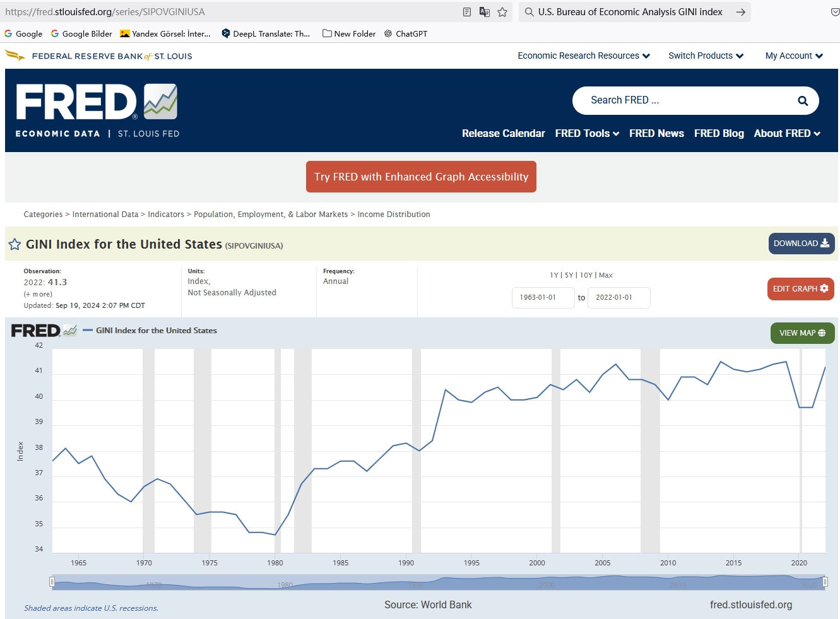This screenshot has width=840, height=619.
Task: Click the go arrow in browser search box
Action: tap(740, 12)
